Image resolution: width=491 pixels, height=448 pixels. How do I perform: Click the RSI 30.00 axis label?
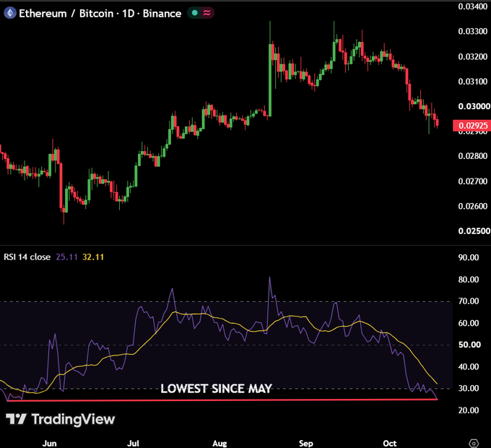pos(469,389)
